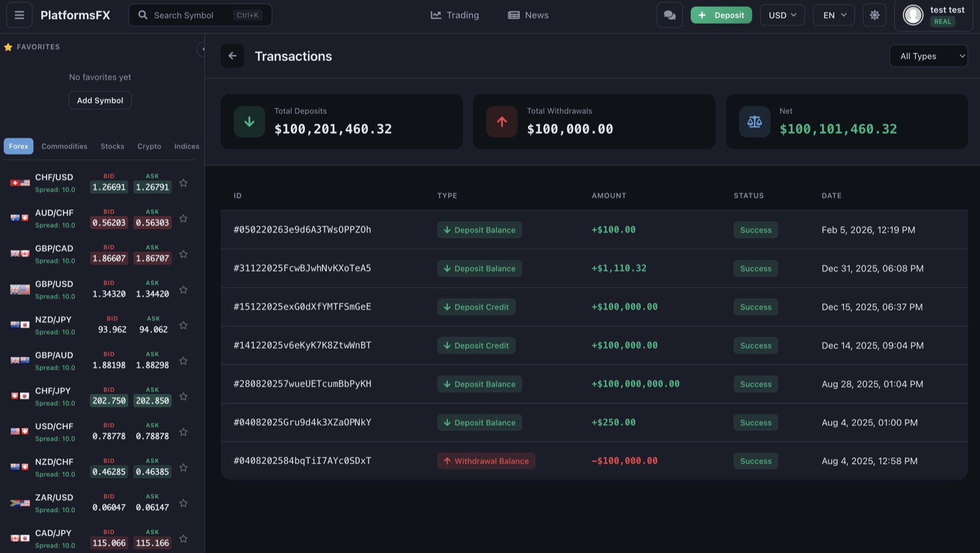Click the Add Symbol button
980x553 pixels.
point(100,100)
